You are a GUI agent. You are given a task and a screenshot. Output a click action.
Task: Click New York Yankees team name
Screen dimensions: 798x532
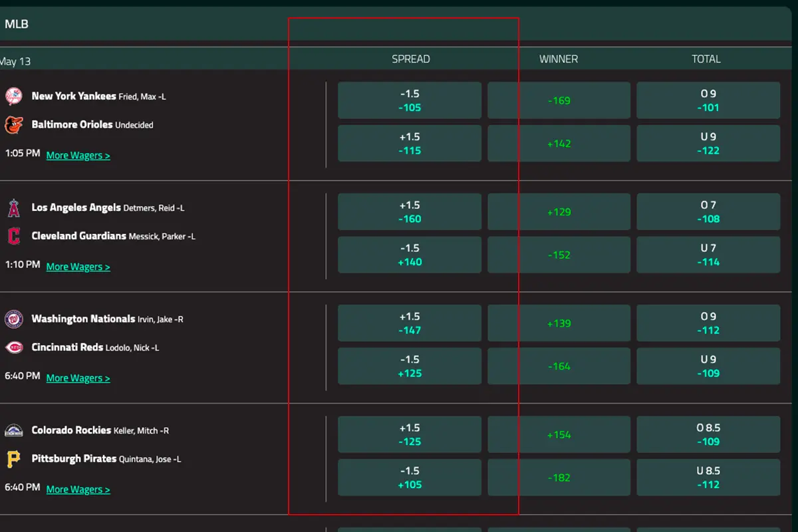(74, 96)
